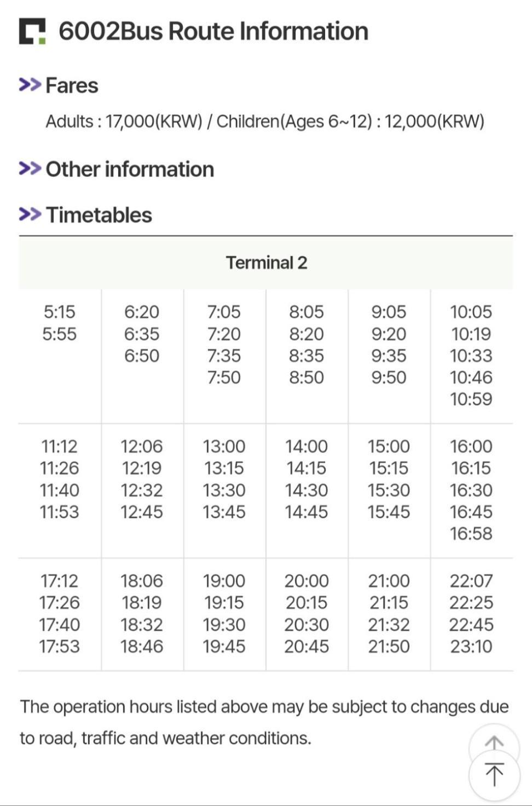
Task: Expand the Other information section
Action: pyautogui.click(x=130, y=169)
